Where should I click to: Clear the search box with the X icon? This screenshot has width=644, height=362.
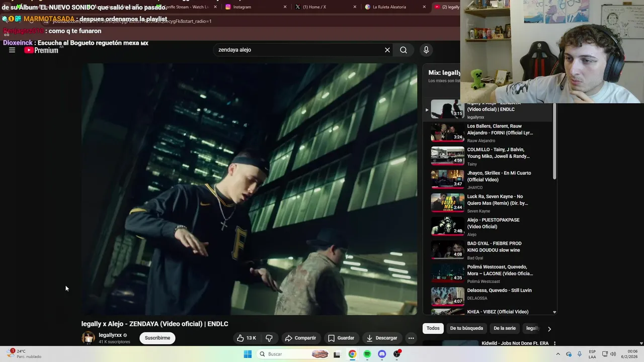tap(387, 50)
